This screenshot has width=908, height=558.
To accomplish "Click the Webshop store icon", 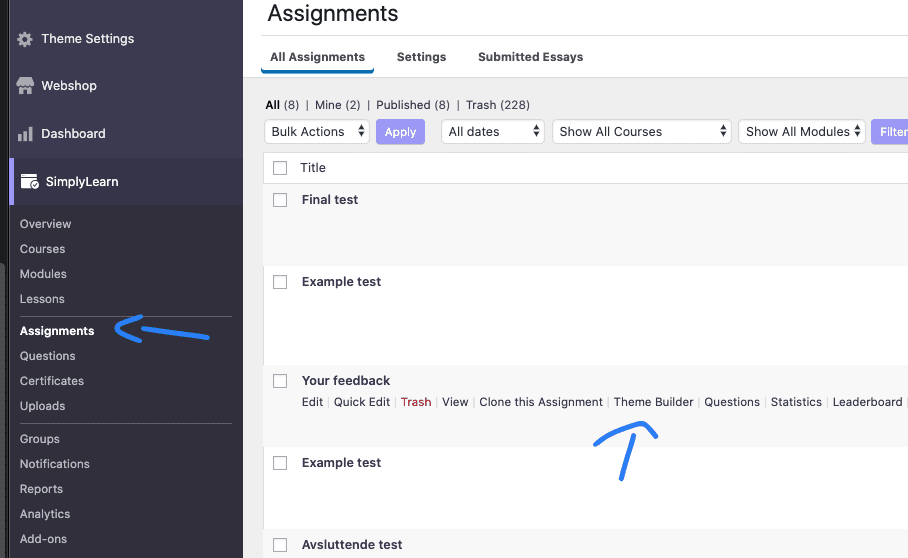I will pos(25,86).
